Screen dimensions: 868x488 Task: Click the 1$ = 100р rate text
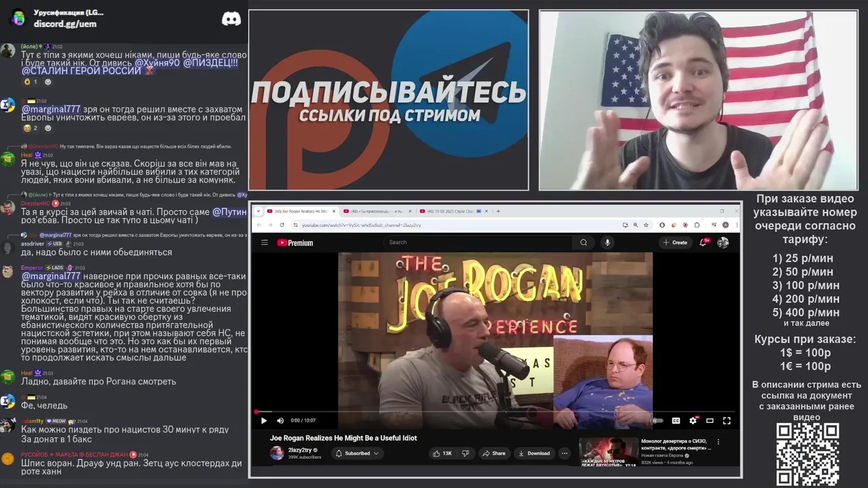point(805,352)
